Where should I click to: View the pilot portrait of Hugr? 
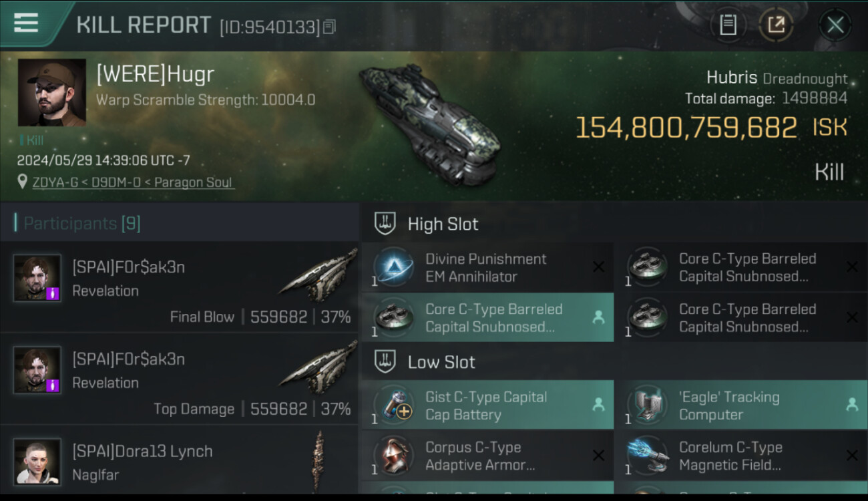[x=52, y=93]
